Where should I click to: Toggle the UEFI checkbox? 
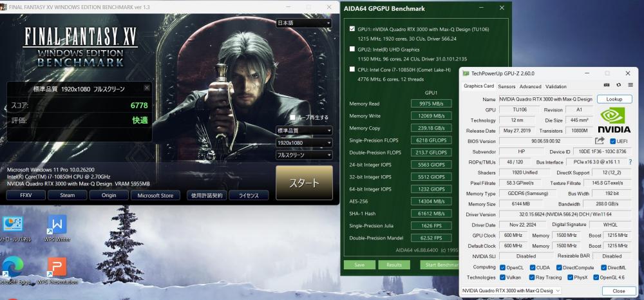tap(613, 141)
